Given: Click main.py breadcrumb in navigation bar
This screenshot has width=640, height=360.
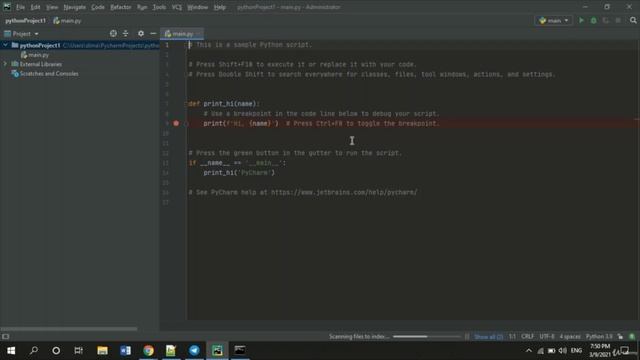Looking at the screenshot, I should pos(67,20).
